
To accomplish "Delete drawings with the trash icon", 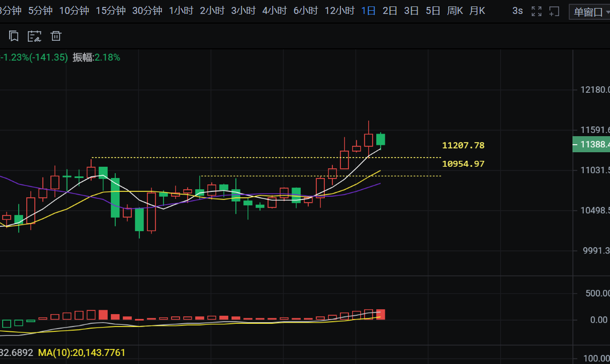I will pos(56,36).
